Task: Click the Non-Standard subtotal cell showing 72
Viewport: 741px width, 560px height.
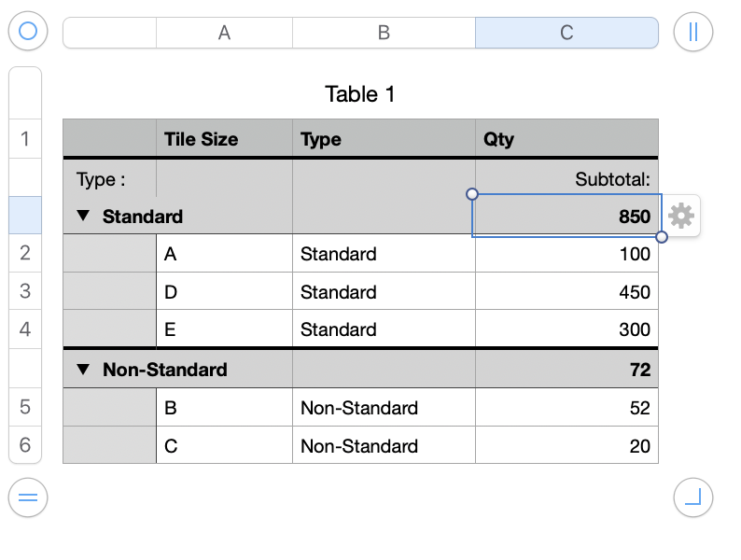Action: click(x=566, y=370)
